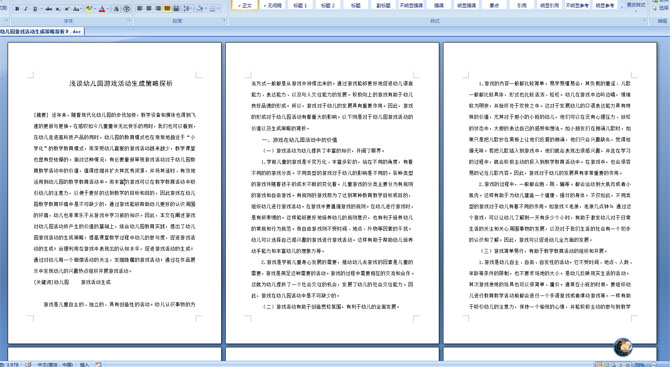Viewport: 670px width, 367px height.
Task: Click 插入 mode in status bar
Action: 84,364
